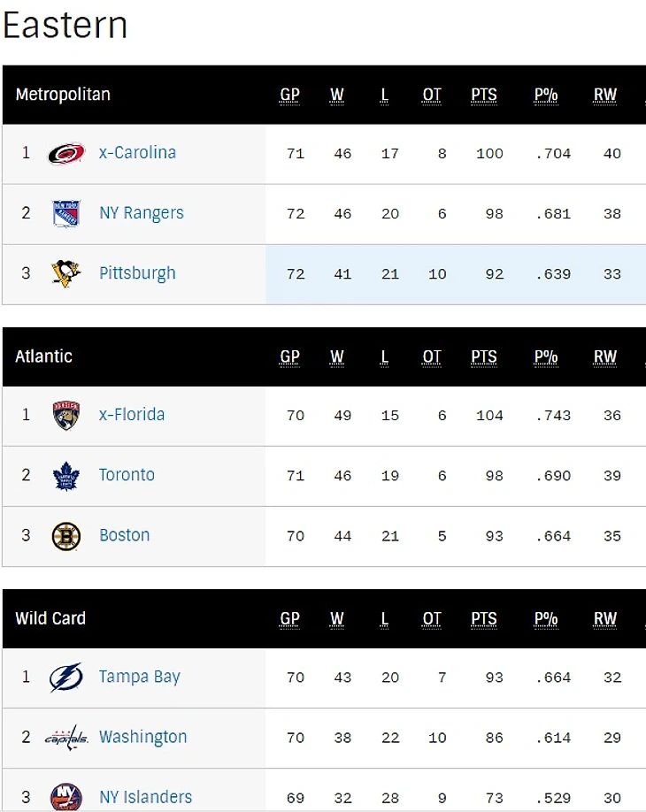Open the x-Carolina team link

137,152
